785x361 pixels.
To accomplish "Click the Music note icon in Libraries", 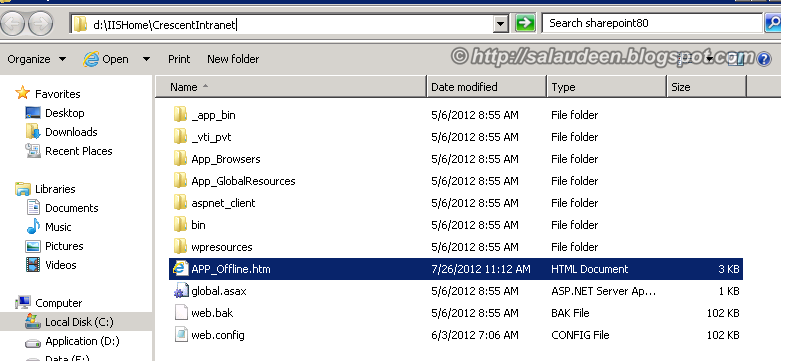I will coord(33,227).
